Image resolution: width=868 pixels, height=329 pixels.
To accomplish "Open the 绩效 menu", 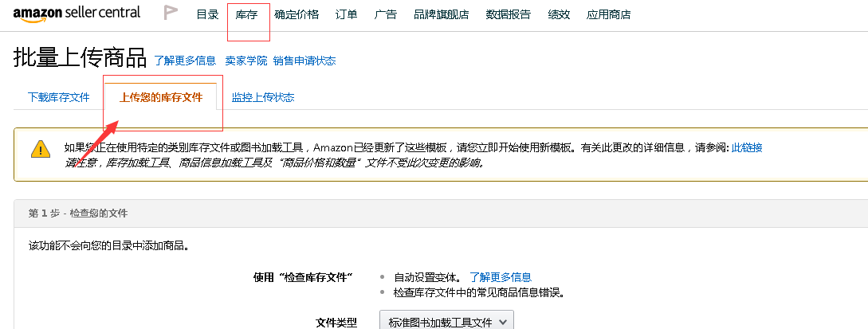I will pyautogui.click(x=559, y=14).
